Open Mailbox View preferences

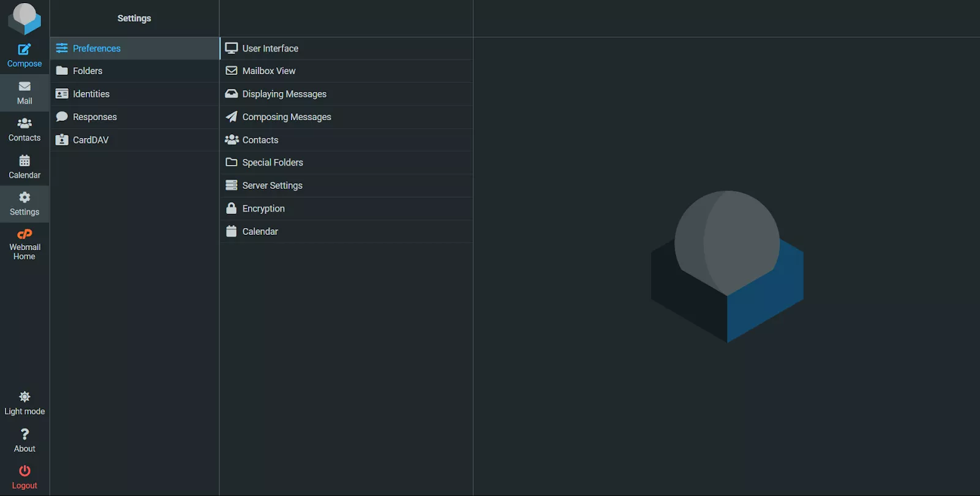click(x=268, y=71)
